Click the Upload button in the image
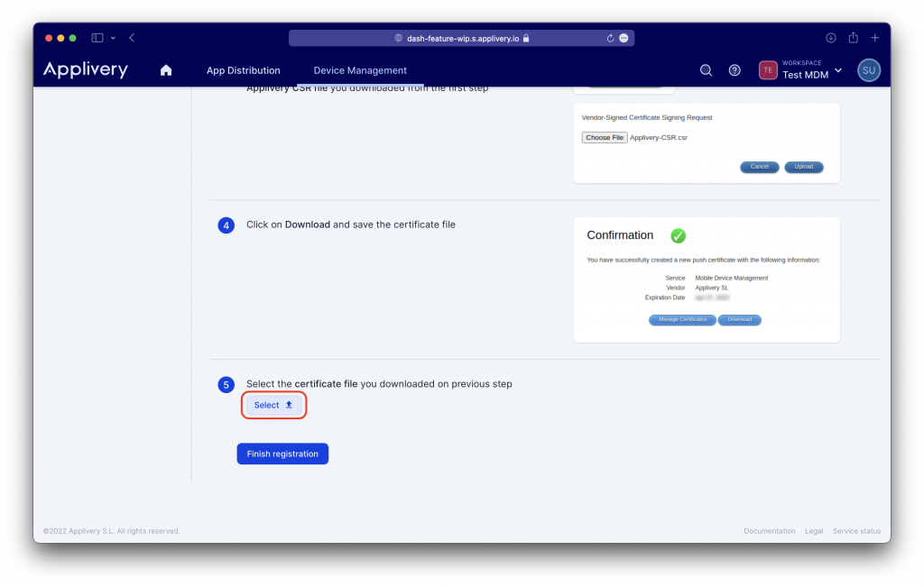 [804, 167]
